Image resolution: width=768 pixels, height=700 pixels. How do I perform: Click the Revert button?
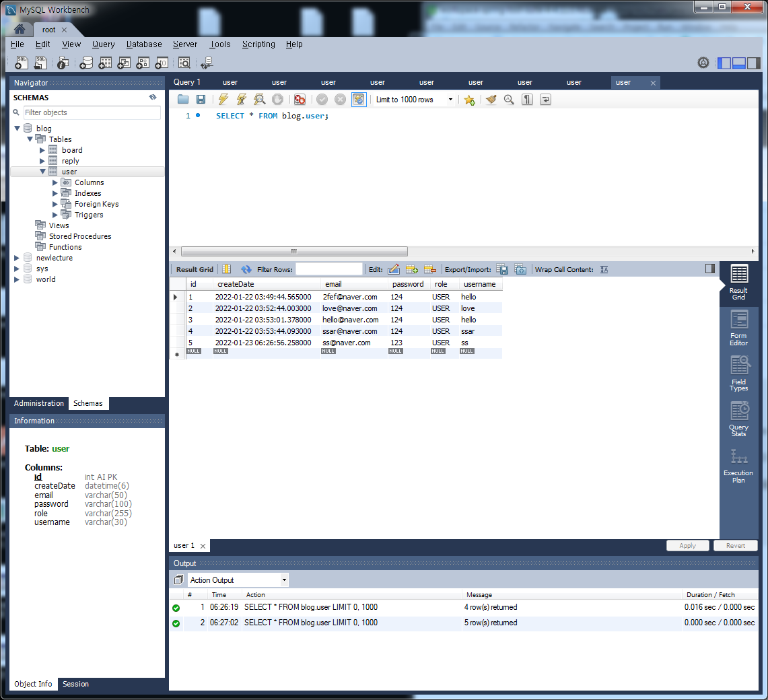tap(735, 546)
